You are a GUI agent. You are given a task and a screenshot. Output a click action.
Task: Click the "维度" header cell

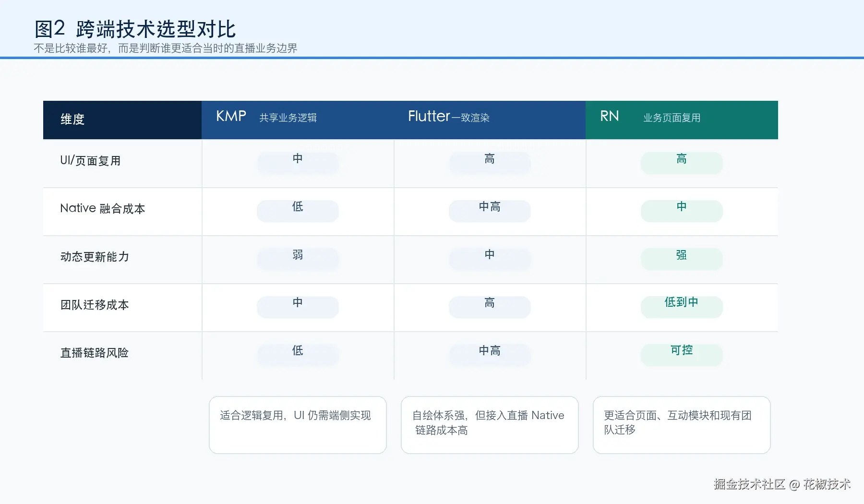[122, 120]
